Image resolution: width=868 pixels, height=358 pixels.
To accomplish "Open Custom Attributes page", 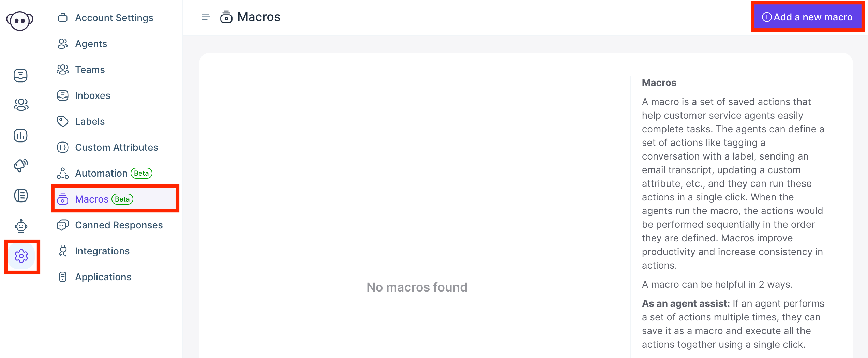I will point(116,147).
